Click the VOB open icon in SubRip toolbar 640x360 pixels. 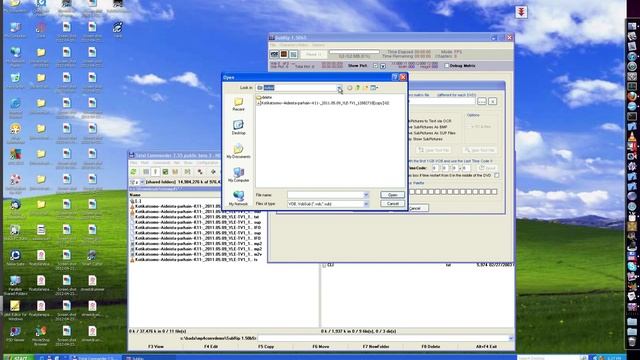point(274,54)
